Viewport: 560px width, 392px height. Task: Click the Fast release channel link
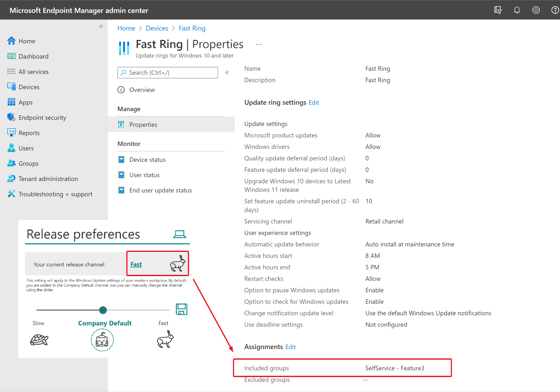136,264
